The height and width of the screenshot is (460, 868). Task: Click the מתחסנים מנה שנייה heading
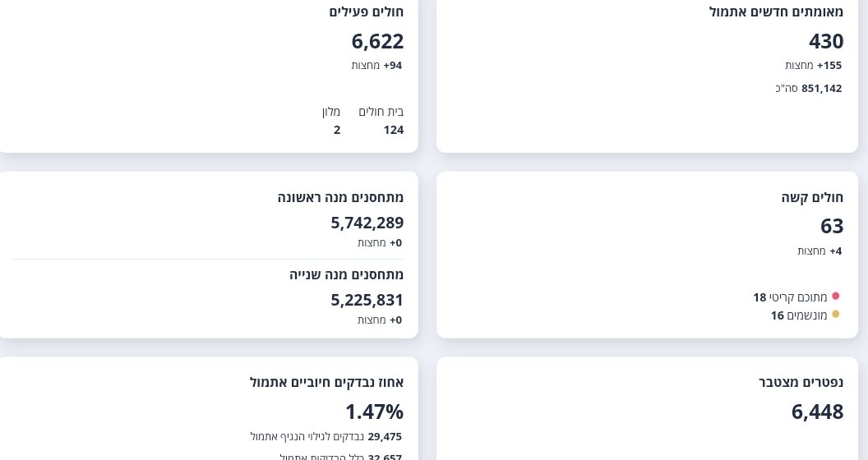click(346, 274)
